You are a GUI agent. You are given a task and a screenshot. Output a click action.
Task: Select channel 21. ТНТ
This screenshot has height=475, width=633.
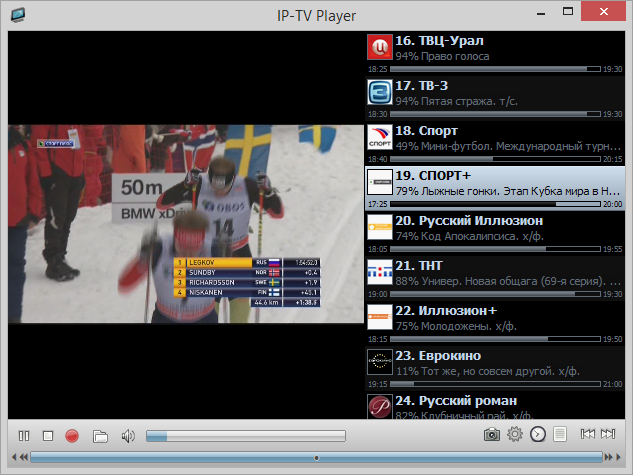point(495,278)
